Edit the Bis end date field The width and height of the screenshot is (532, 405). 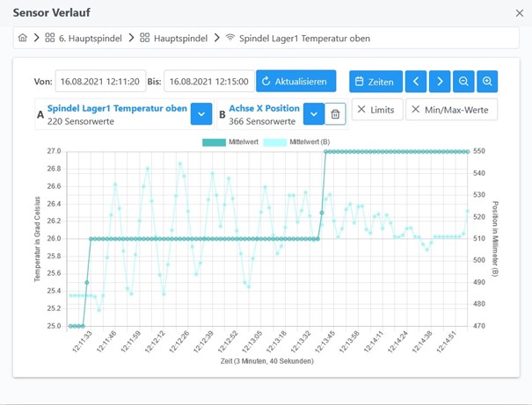click(x=208, y=82)
